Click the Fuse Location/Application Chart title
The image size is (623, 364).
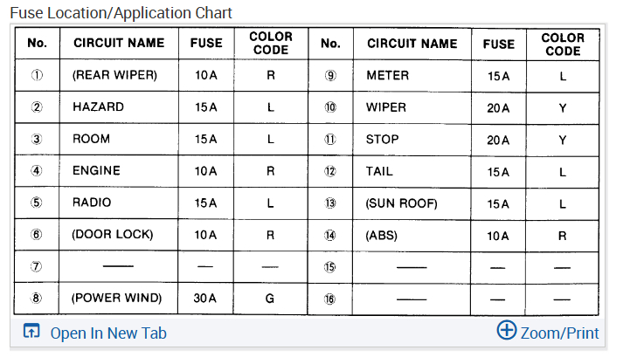(x=121, y=13)
